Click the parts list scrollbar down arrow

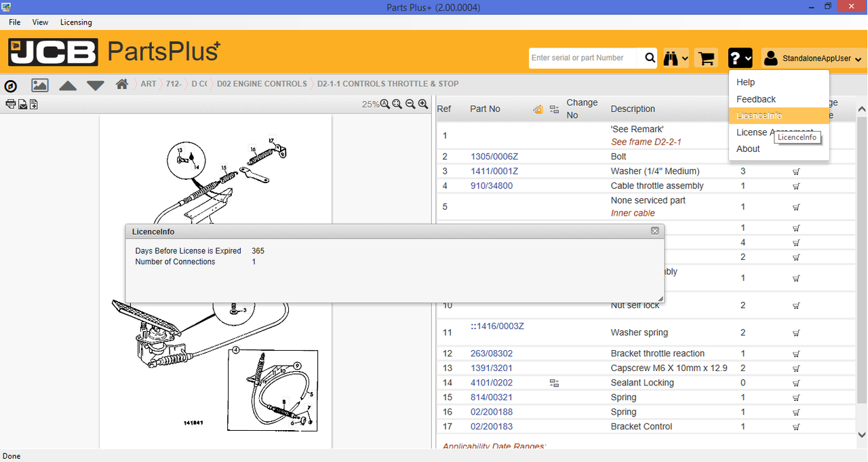pyautogui.click(x=862, y=435)
